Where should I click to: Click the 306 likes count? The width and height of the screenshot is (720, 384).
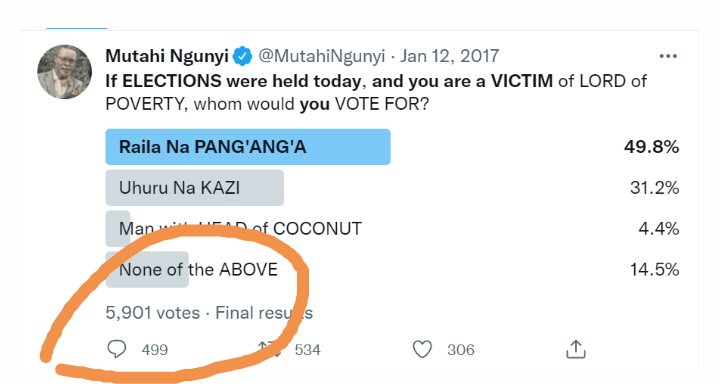pos(461,350)
